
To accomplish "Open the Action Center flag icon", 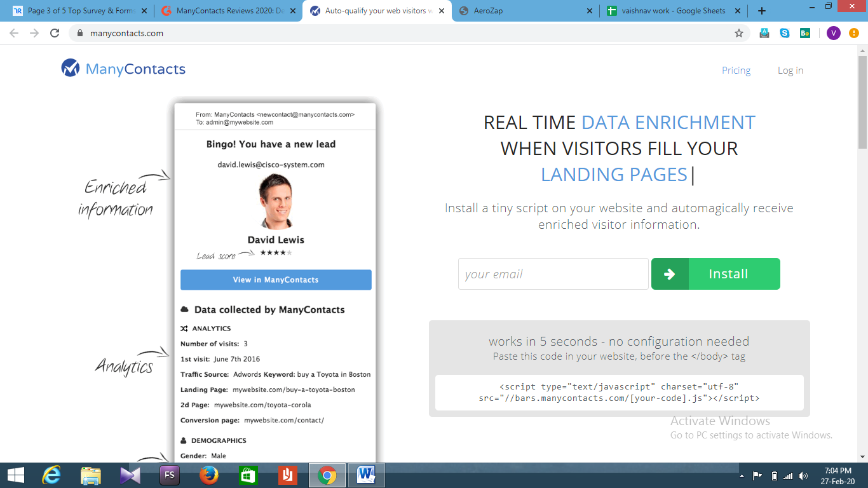I will 757,476.
